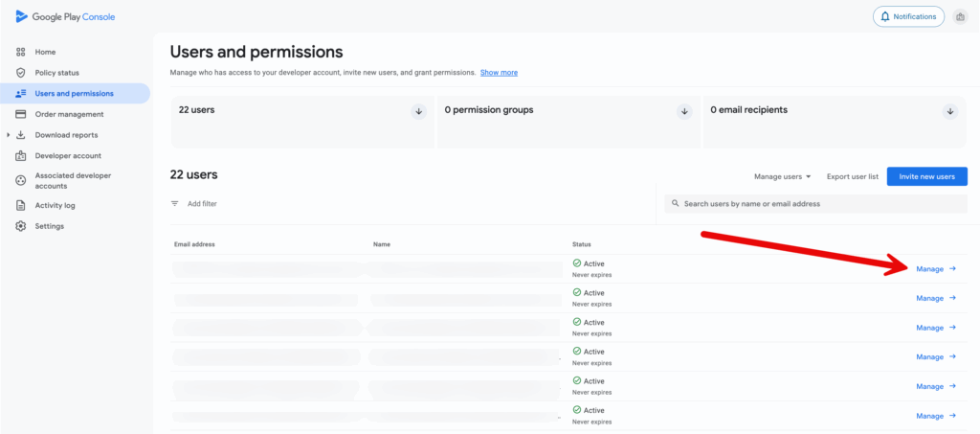The width and height of the screenshot is (980, 434).
Task: Click Export user list
Action: (852, 176)
